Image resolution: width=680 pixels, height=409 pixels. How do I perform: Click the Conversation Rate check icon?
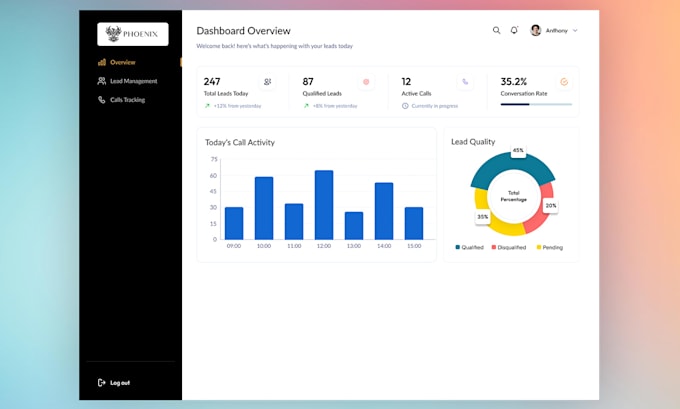pos(564,82)
